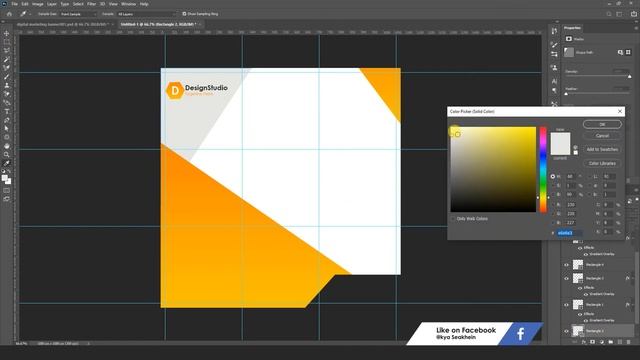The width and height of the screenshot is (640, 360).
Task: Select the Clone Stamp tool
Action: 7,85
